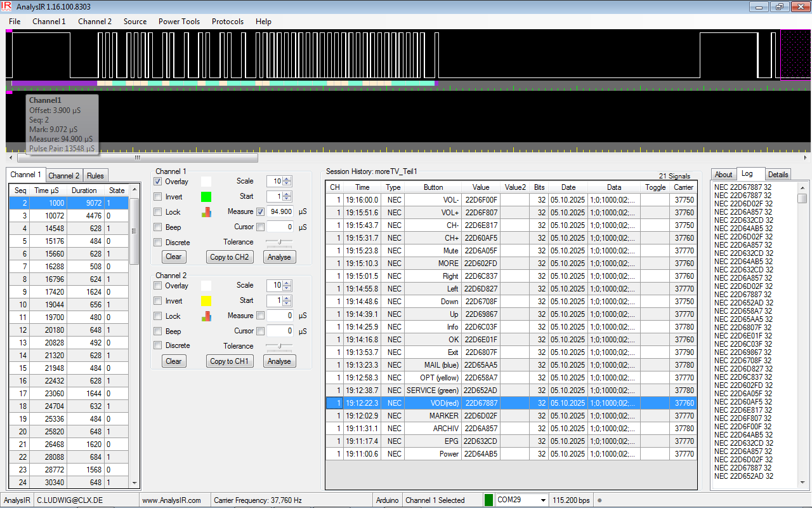812x508 pixels.
Task: Click the Channel 2 histogram chart icon
Action: [207, 316]
